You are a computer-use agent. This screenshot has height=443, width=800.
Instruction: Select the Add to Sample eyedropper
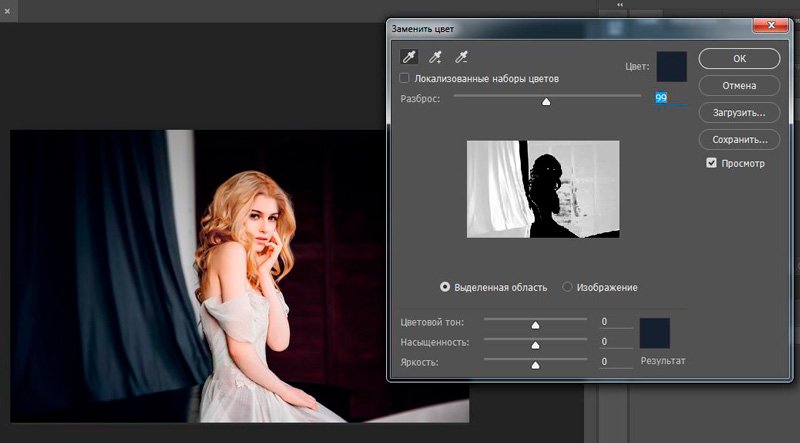click(x=435, y=57)
